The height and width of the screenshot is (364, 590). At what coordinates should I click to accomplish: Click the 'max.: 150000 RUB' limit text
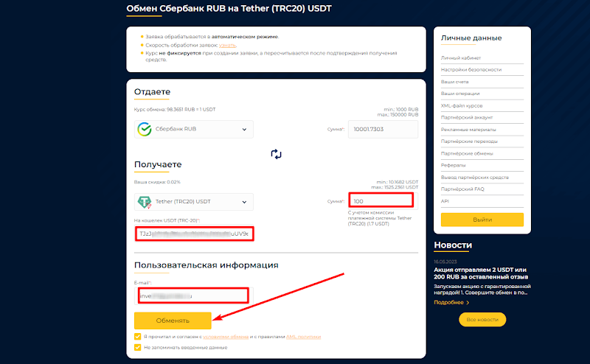pos(398,115)
